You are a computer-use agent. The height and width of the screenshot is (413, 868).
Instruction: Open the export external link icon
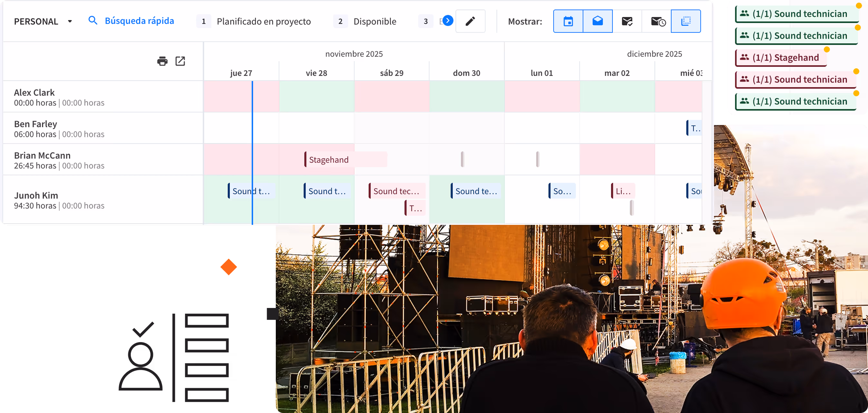180,61
